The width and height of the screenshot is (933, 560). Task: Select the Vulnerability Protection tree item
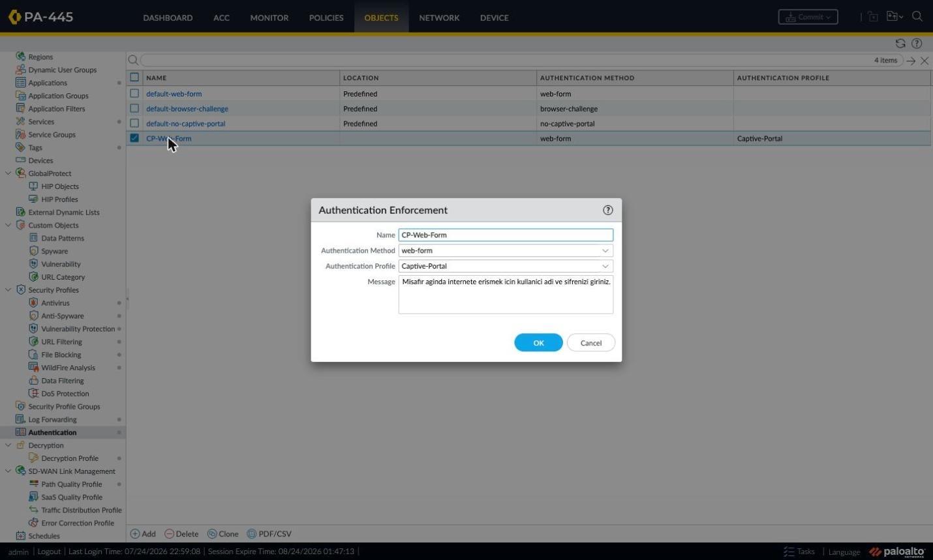click(78, 329)
